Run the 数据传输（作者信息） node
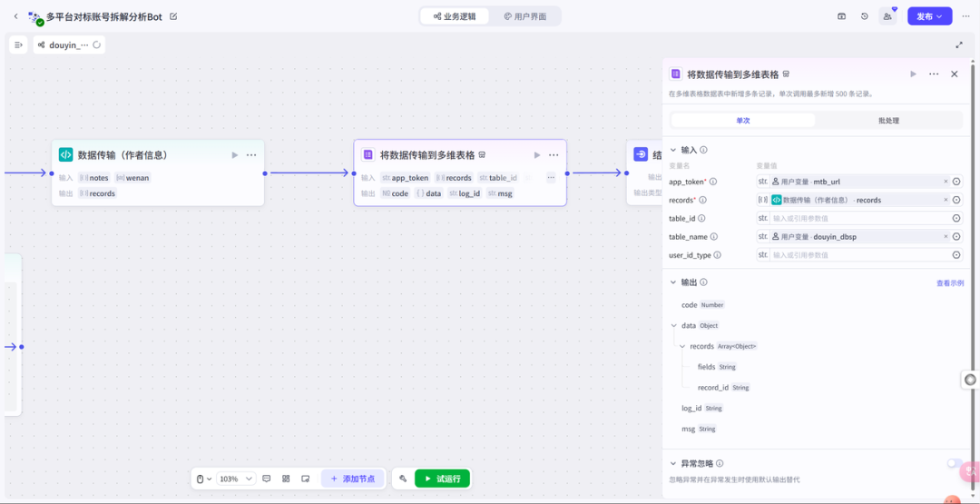 pyautogui.click(x=235, y=155)
